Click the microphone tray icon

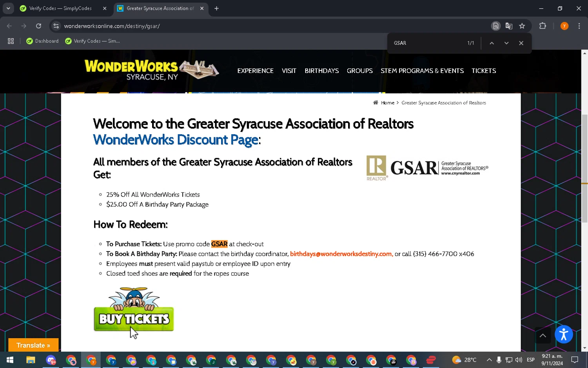tap(499, 360)
